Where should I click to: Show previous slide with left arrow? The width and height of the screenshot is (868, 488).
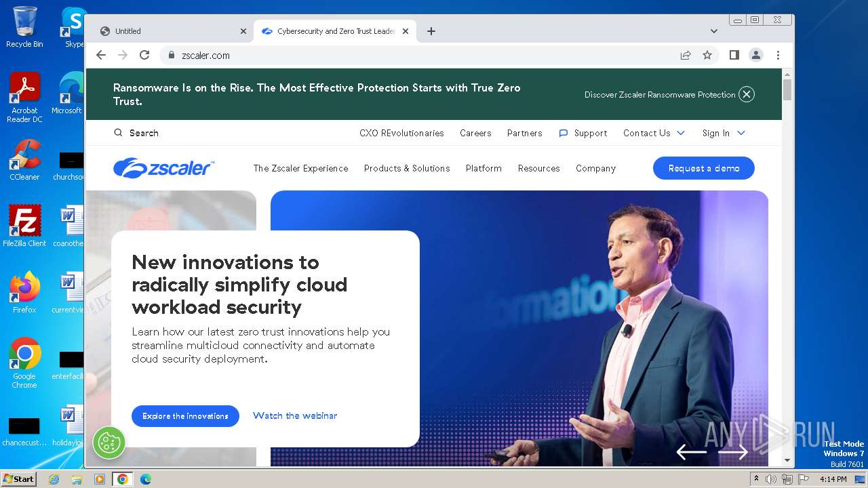(x=692, y=451)
